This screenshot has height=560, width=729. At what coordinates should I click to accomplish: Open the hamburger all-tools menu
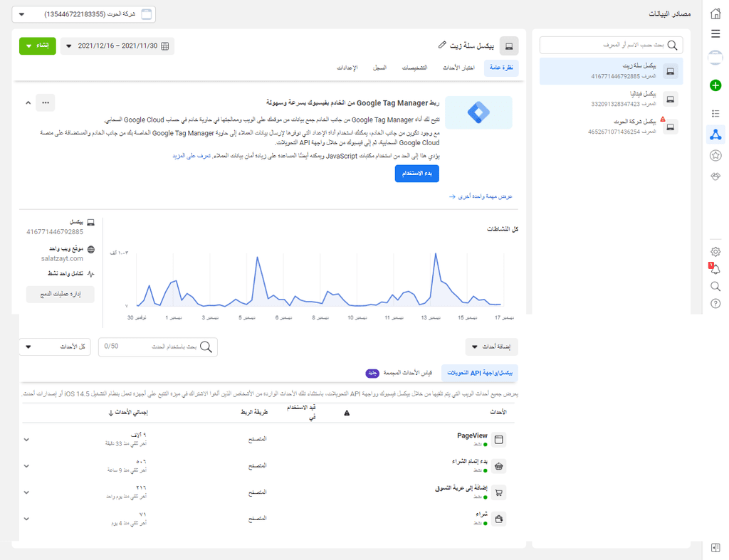[x=715, y=33]
